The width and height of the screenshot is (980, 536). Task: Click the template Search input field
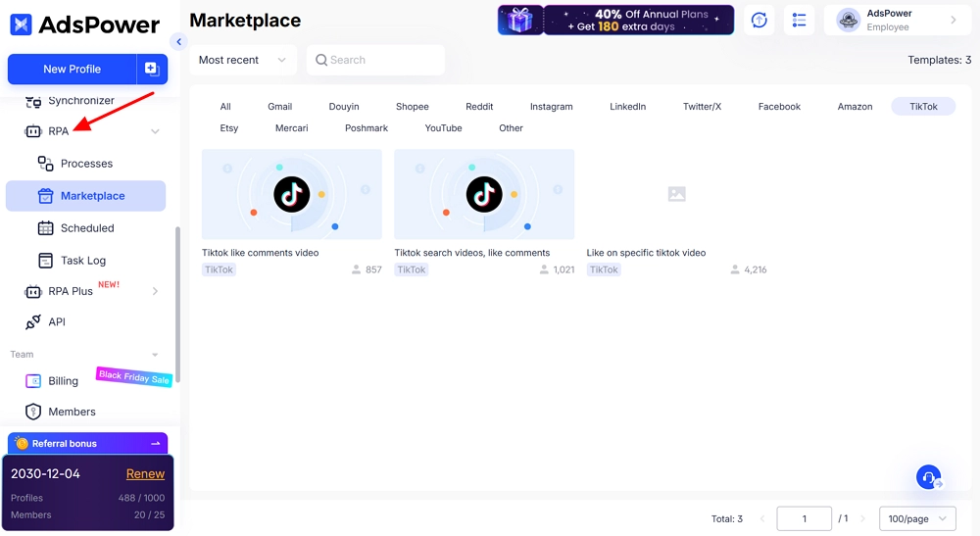375,60
